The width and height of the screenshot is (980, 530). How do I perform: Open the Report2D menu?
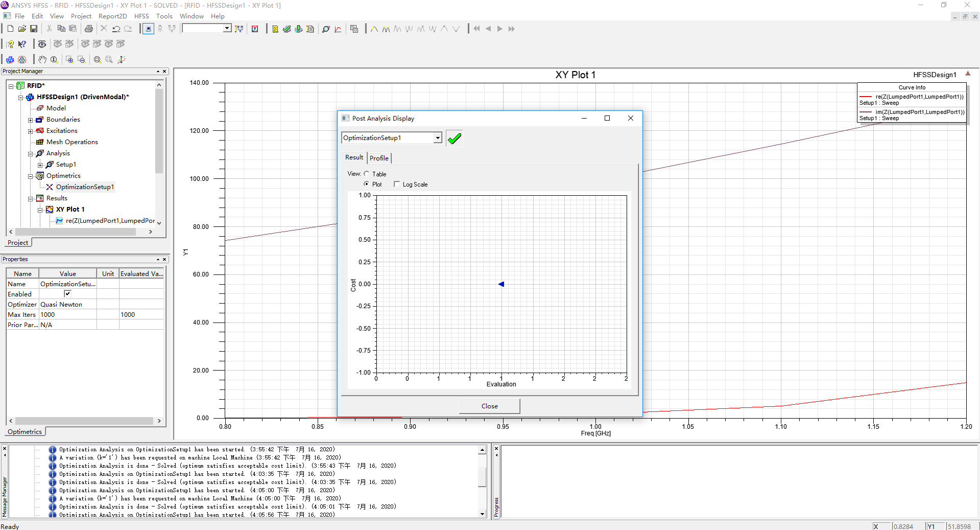click(112, 16)
